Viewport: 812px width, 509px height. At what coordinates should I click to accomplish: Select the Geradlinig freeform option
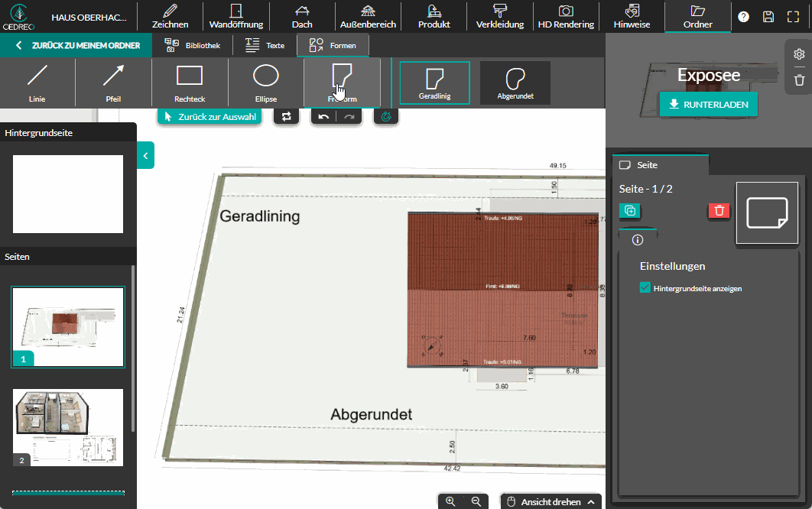[434, 83]
